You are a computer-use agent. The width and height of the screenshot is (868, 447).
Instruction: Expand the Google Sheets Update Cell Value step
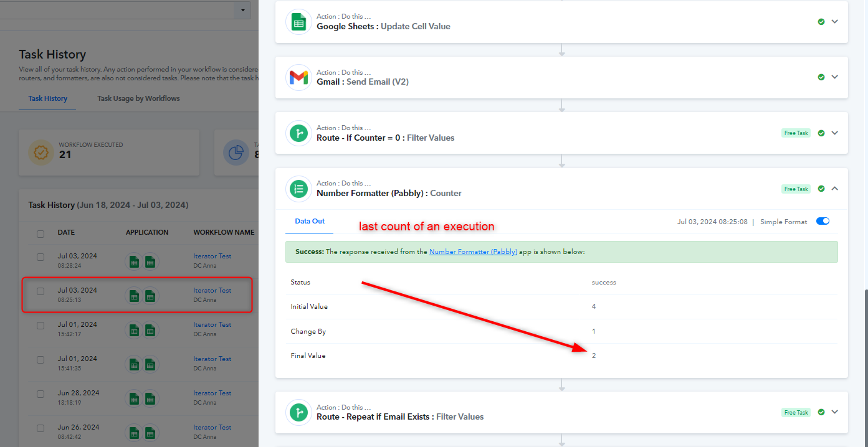coord(835,22)
